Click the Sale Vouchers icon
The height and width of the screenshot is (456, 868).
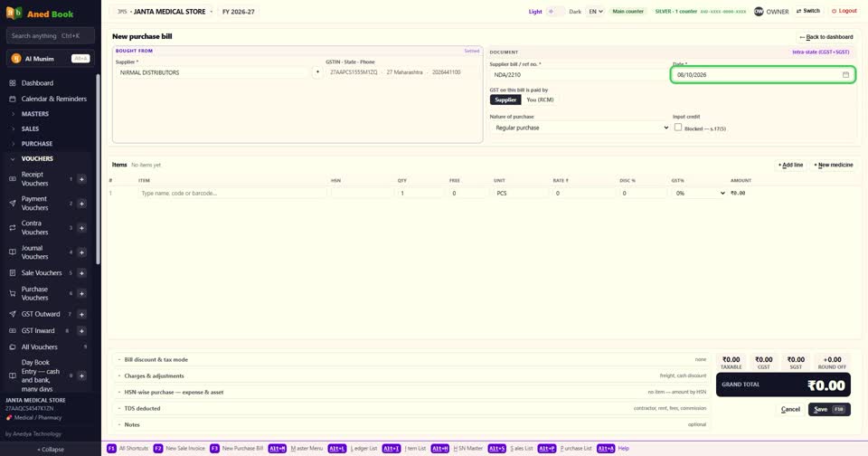click(12, 272)
